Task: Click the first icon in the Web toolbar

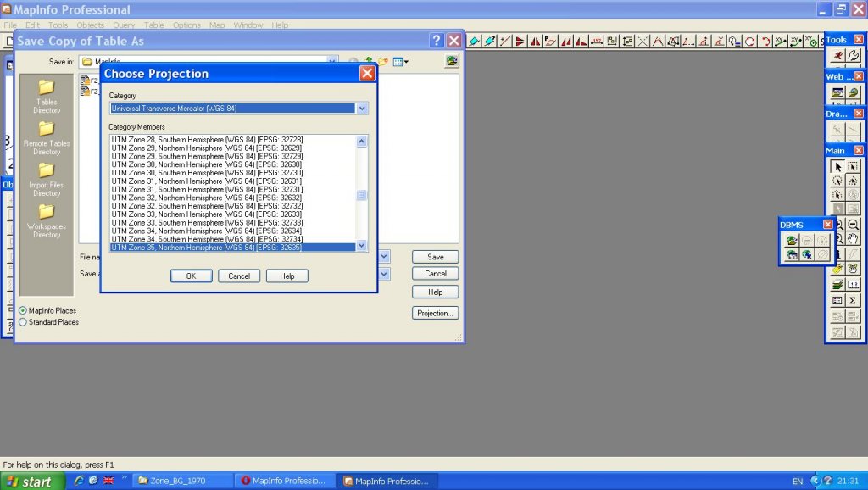Action: pos(837,92)
